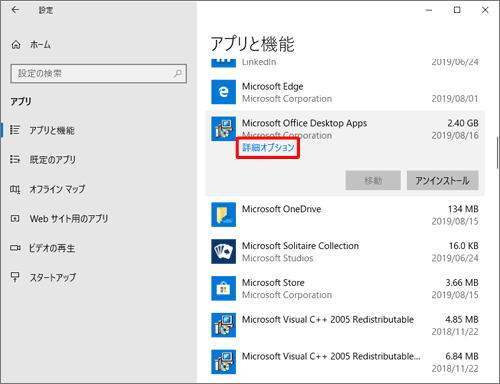Screen dimensions: 500x384
Task: Click the 2019/08/16 install date
Action: [455, 135]
